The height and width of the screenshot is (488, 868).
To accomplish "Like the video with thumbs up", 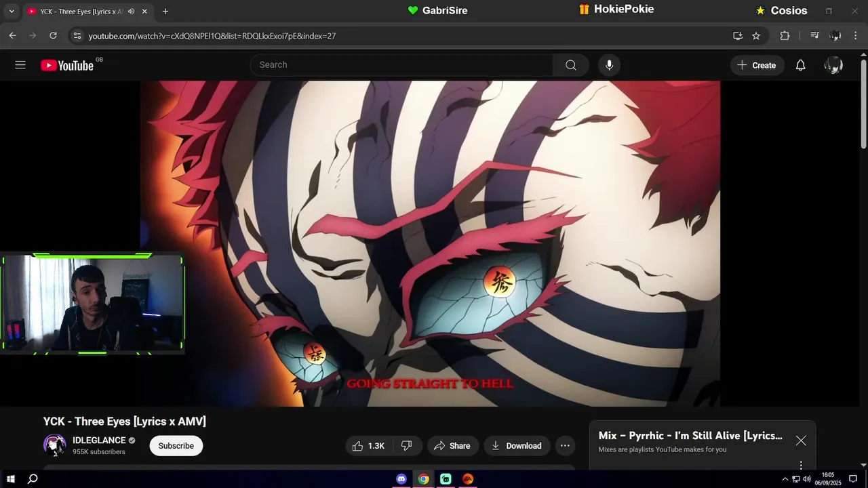I will pos(367,445).
